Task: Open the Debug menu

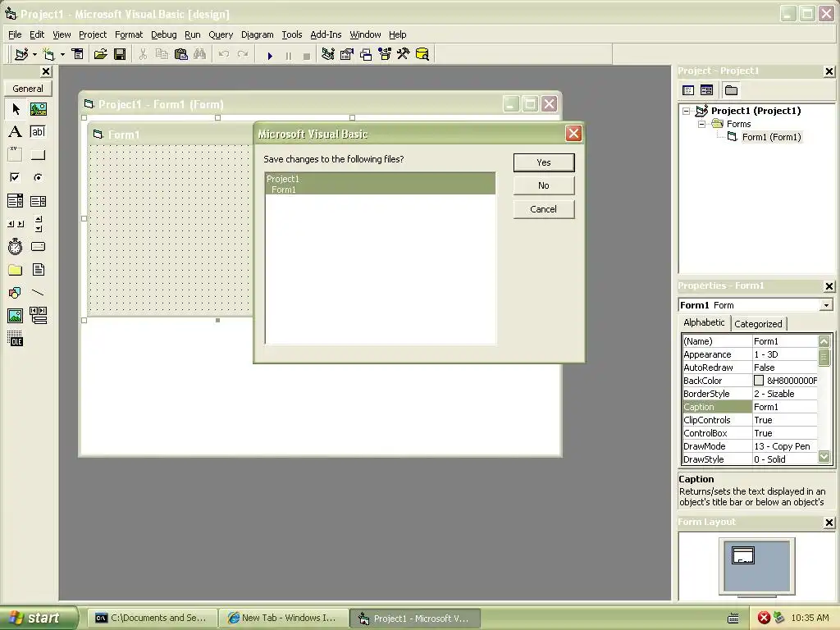Action: point(164,34)
